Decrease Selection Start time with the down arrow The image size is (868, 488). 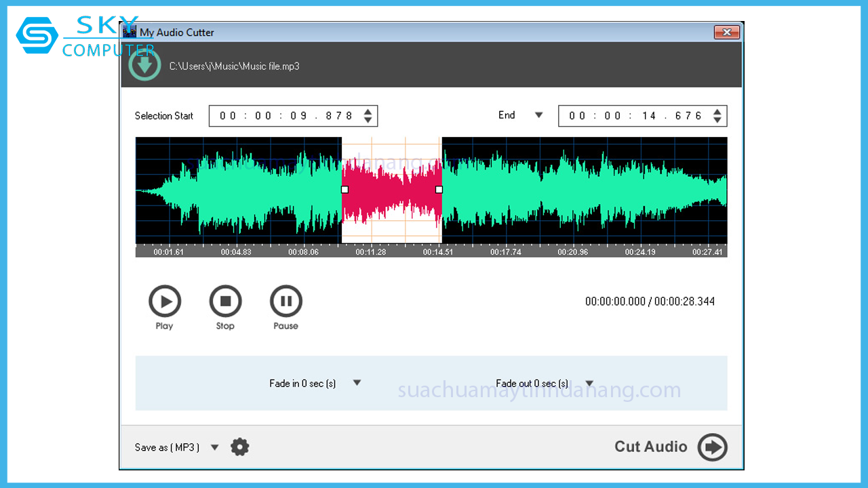[368, 120]
